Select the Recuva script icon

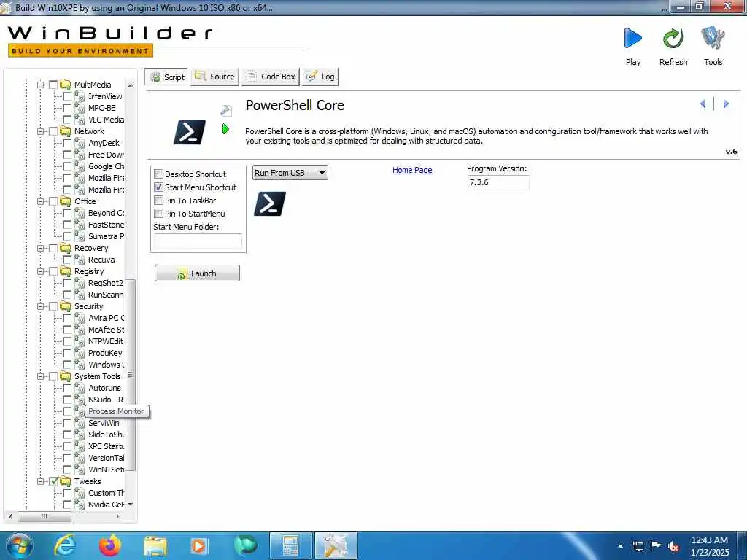(x=80, y=260)
